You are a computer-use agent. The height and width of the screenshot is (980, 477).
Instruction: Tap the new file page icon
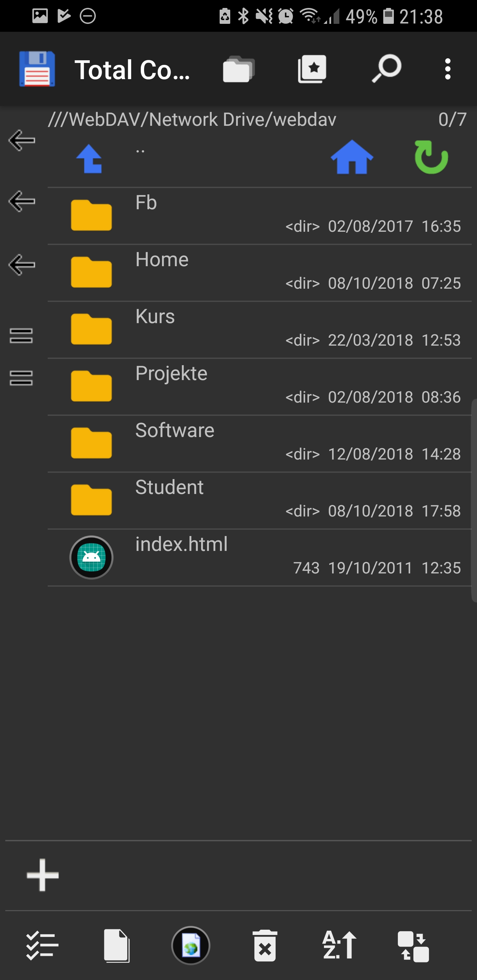[117, 945]
